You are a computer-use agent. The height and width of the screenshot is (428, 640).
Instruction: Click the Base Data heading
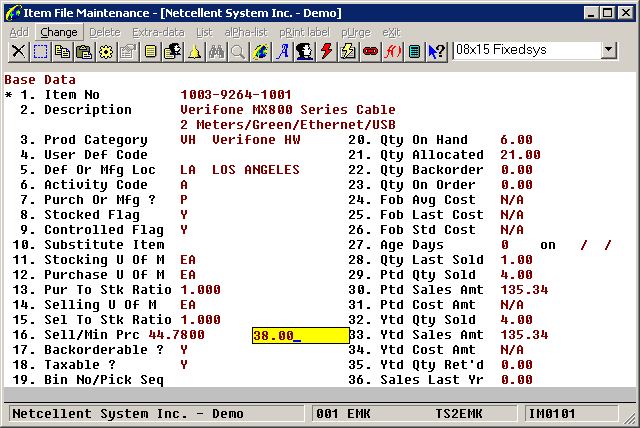(40, 80)
